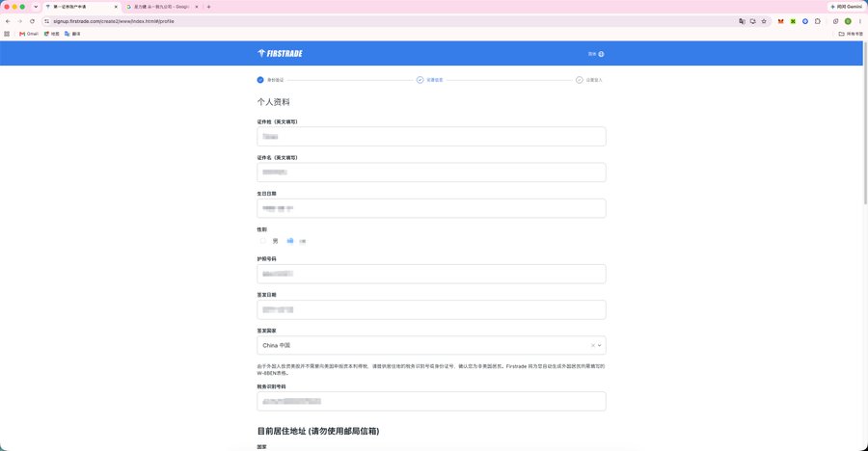Open the Maps bookmark
This screenshot has height=451, width=868.
tap(51, 34)
